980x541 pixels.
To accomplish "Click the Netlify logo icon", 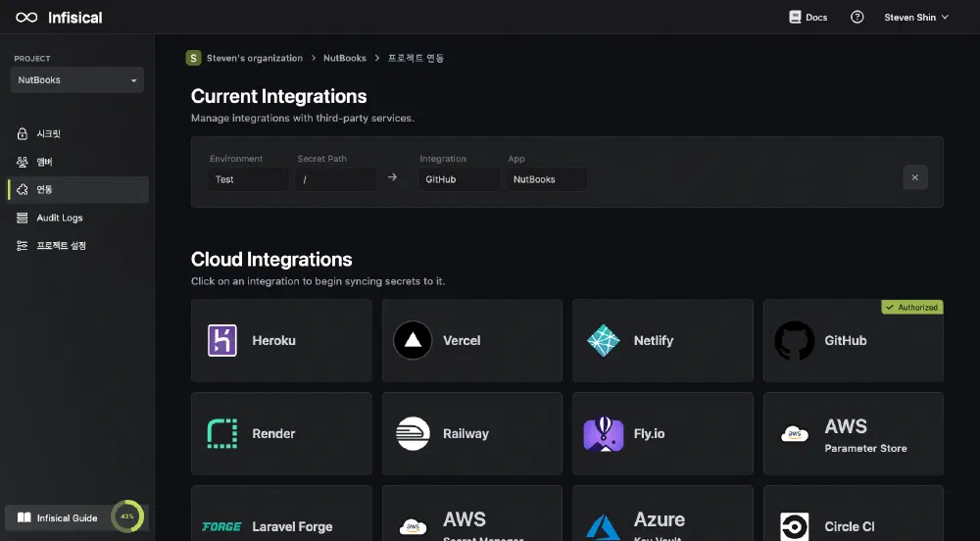I will [x=603, y=340].
